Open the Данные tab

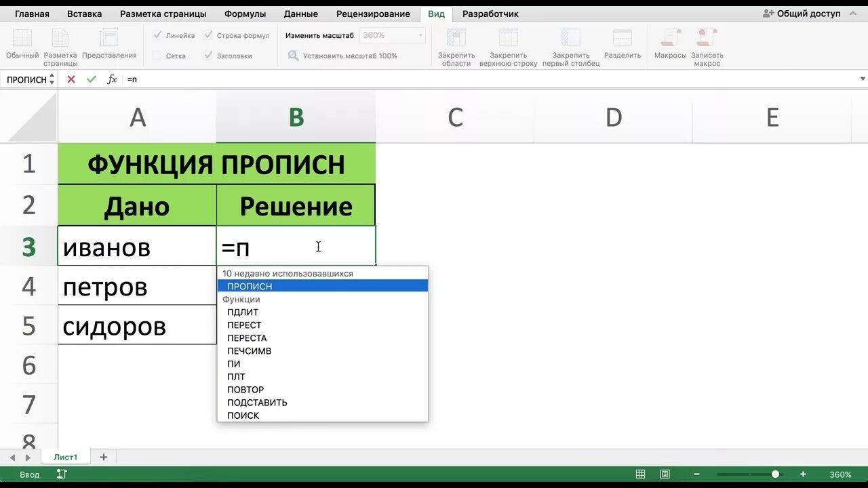pos(301,14)
